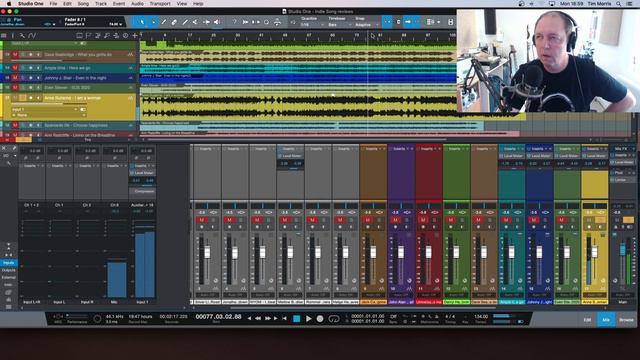This screenshot has height=360, width=640.
Task: Select the Range tool
Action: pos(153,22)
